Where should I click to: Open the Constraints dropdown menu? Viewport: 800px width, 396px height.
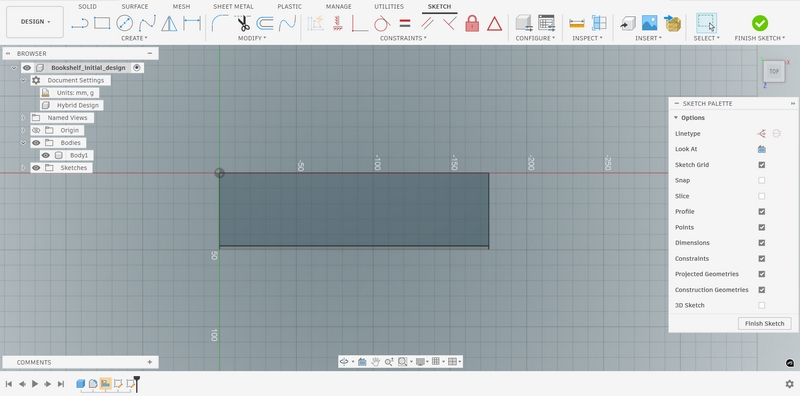403,38
